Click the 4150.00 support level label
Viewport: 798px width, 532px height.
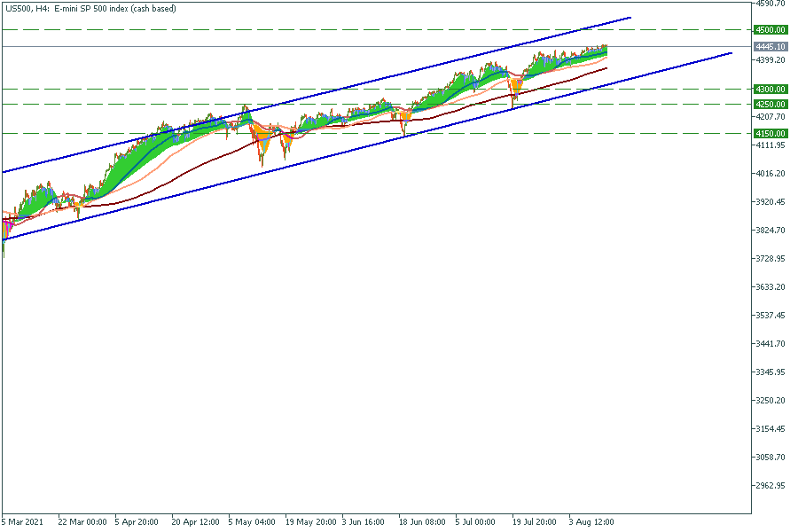[770, 133]
